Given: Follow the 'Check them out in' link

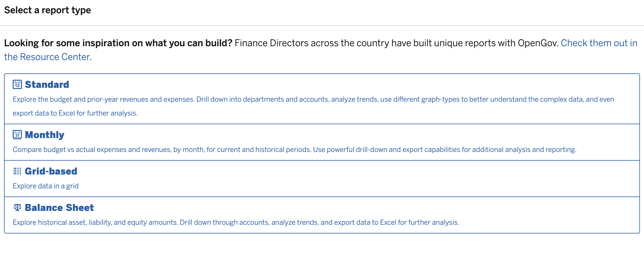Looking at the screenshot, I should coord(599,43).
